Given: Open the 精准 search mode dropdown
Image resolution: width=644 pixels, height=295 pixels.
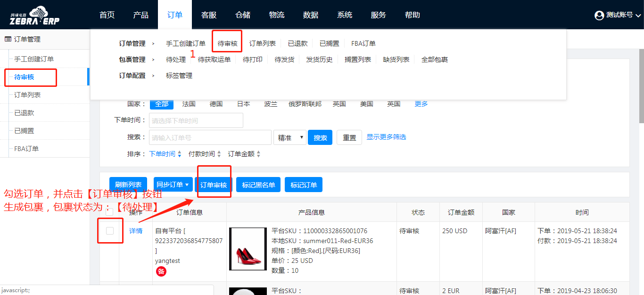Looking at the screenshot, I should tap(289, 137).
